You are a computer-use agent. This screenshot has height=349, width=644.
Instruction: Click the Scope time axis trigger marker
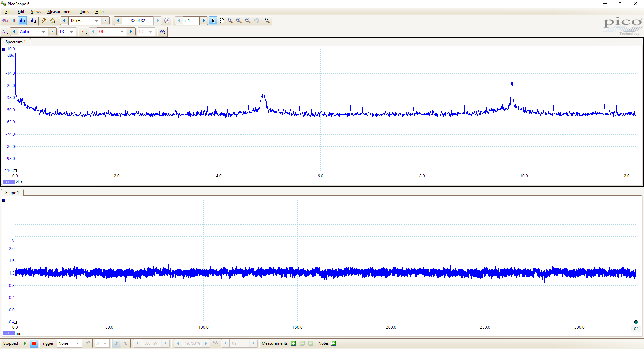[x=636, y=322]
